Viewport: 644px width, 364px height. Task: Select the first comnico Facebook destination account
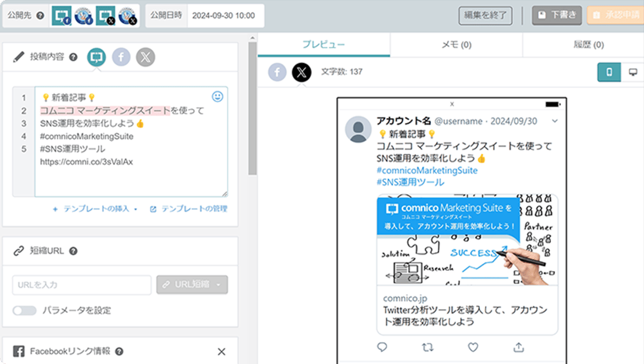click(x=62, y=16)
